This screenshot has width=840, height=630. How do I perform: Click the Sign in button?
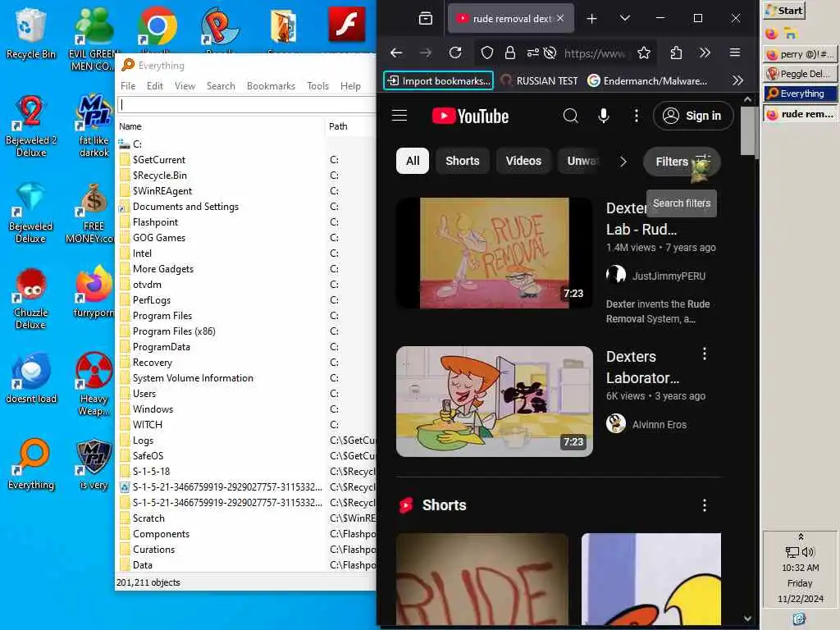[x=693, y=116]
